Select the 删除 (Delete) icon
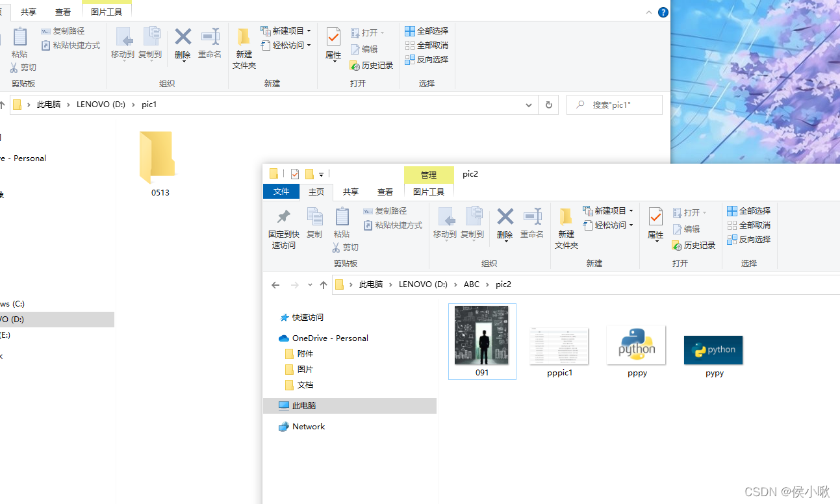 coord(505,224)
